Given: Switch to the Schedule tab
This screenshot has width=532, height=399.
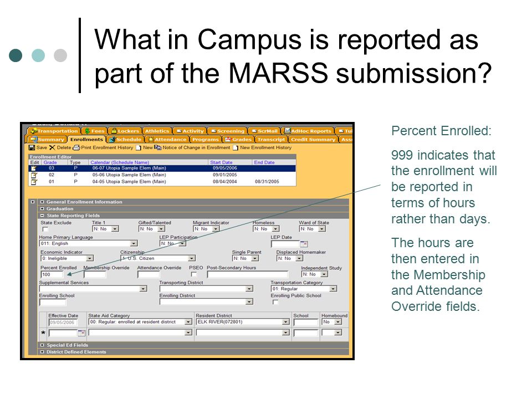Looking at the screenshot, I should (x=125, y=140).
